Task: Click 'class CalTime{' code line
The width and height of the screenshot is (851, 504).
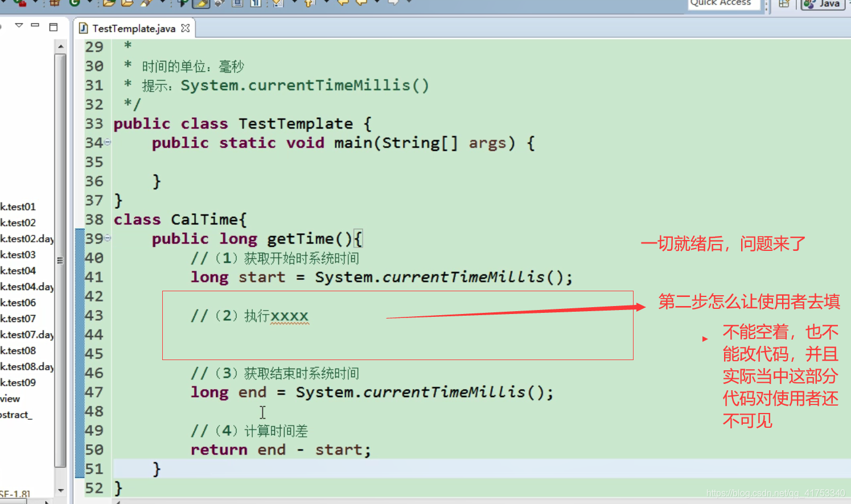Action: pos(180,220)
